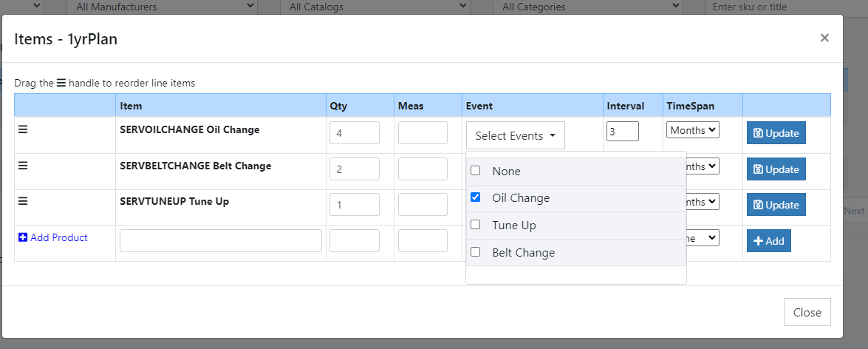868x349 pixels.
Task: Click the Add Product plus icon
Action: pos(23,238)
